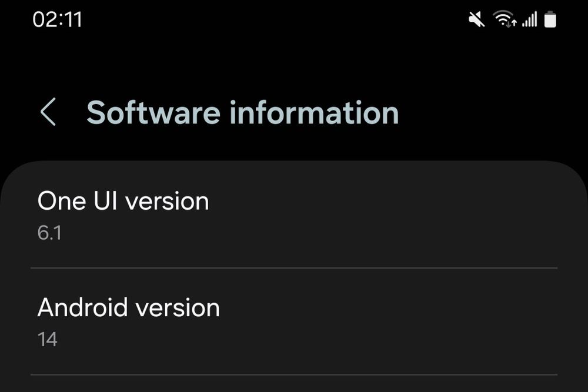Tap the word Android in Android version
The width and height of the screenshot is (588, 392).
pyautogui.click(x=82, y=307)
